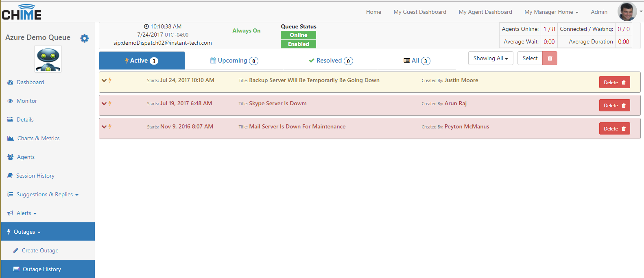Expand the Skype Server Is Dowm row chevron
Viewport: 644px width, 278px height.
click(x=104, y=104)
